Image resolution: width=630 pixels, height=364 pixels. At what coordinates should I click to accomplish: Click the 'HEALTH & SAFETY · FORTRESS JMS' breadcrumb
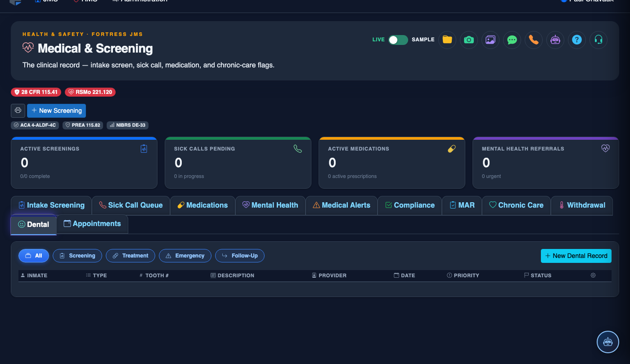(83, 34)
